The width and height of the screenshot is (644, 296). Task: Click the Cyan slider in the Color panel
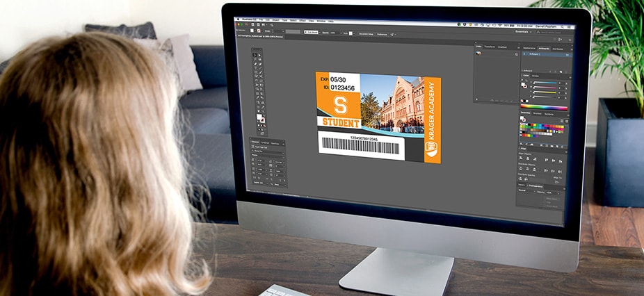(545, 83)
